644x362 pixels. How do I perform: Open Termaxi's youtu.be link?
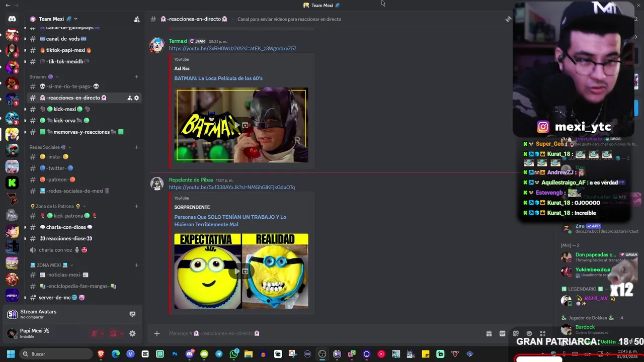[232, 49]
